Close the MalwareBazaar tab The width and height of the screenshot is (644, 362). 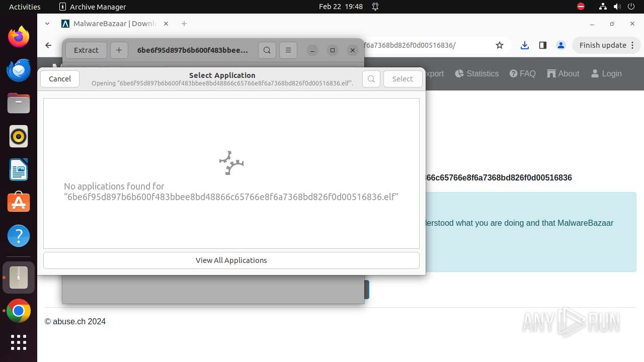pyautogui.click(x=166, y=24)
